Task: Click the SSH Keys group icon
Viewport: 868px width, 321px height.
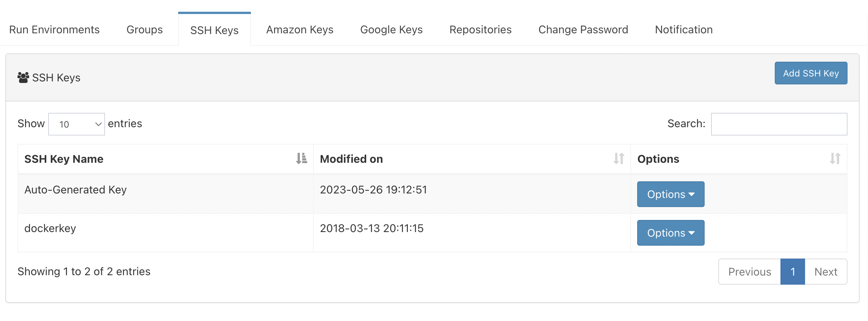Action: coord(23,77)
